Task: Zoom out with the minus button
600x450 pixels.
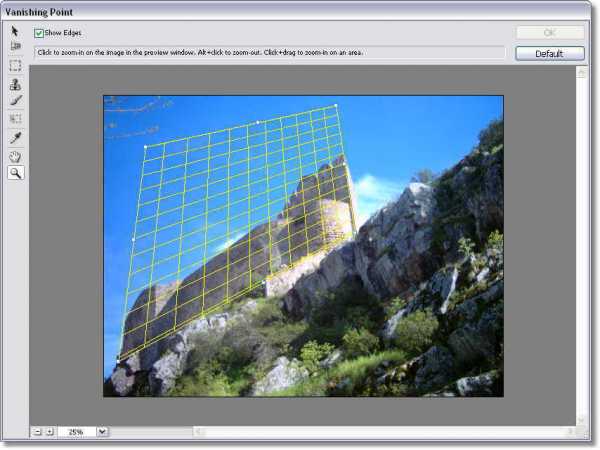Action: (x=38, y=432)
